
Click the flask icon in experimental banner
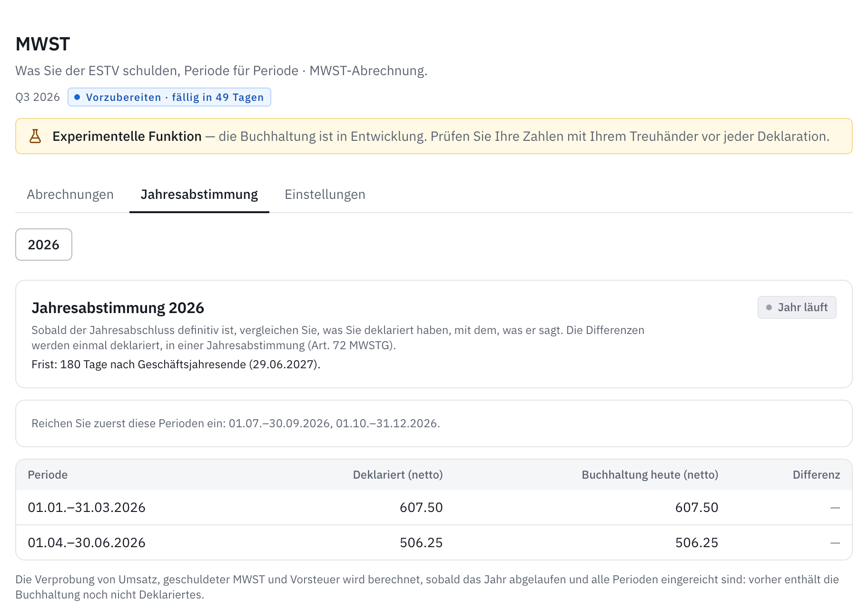[35, 137]
